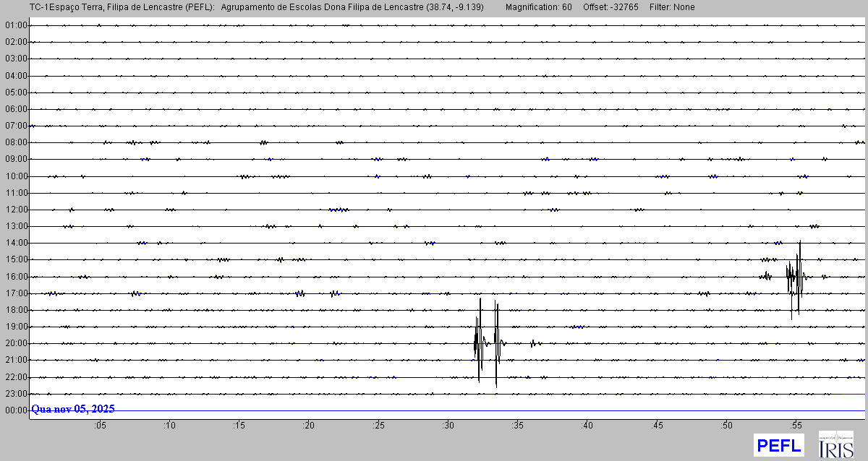Click the blue date label Qua nov 05, 2025
Viewport: 868px width, 461px height.
click(73, 409)
